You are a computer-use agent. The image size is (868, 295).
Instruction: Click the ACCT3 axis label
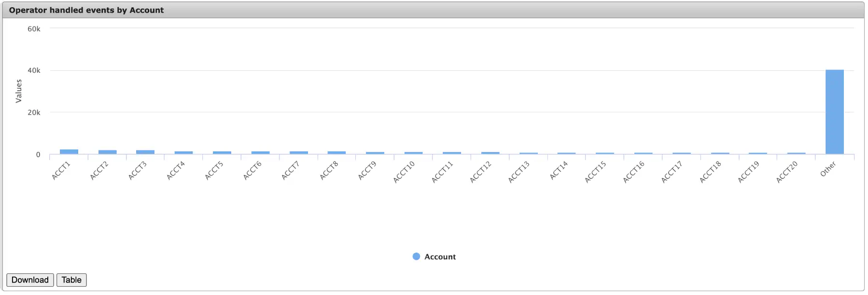pos(138,171)
